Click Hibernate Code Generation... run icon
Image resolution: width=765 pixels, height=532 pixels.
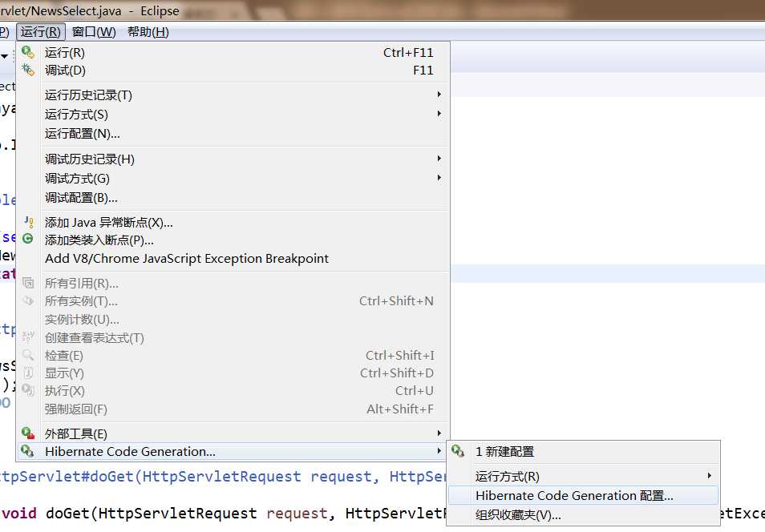(x=28, y=451)
